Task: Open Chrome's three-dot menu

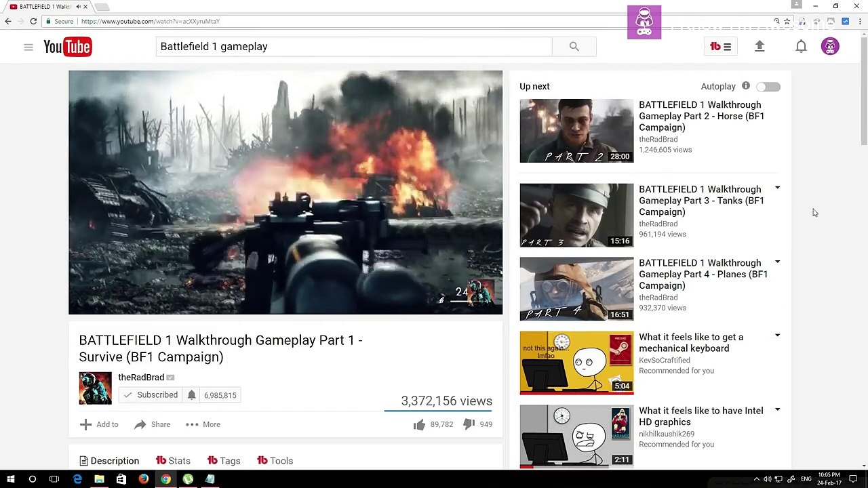Action: (859, 21)
